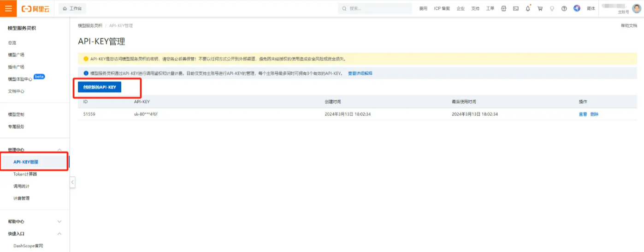The height and width of the screenshot is (252, 644).
Task: Open Token计算器 in the sidebar
Action: [x=25, y=174]
